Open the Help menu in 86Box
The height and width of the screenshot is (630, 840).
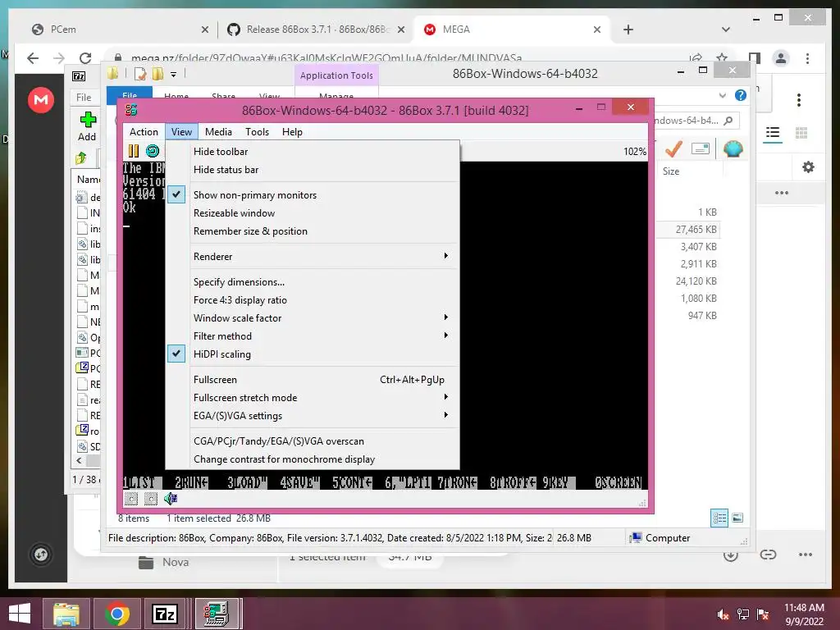tap(293, 132)
